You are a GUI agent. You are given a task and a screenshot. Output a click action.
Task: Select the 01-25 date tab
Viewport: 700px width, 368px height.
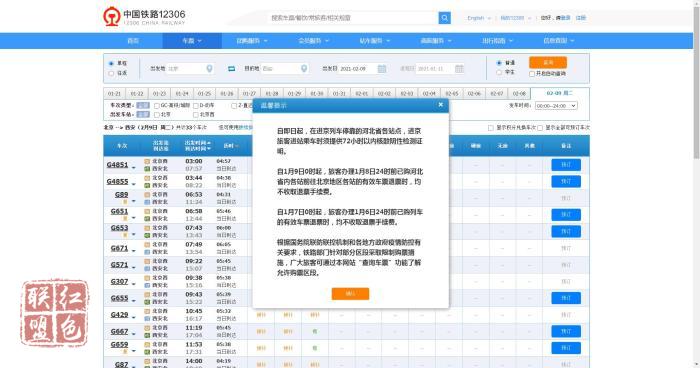pos(204,94)
